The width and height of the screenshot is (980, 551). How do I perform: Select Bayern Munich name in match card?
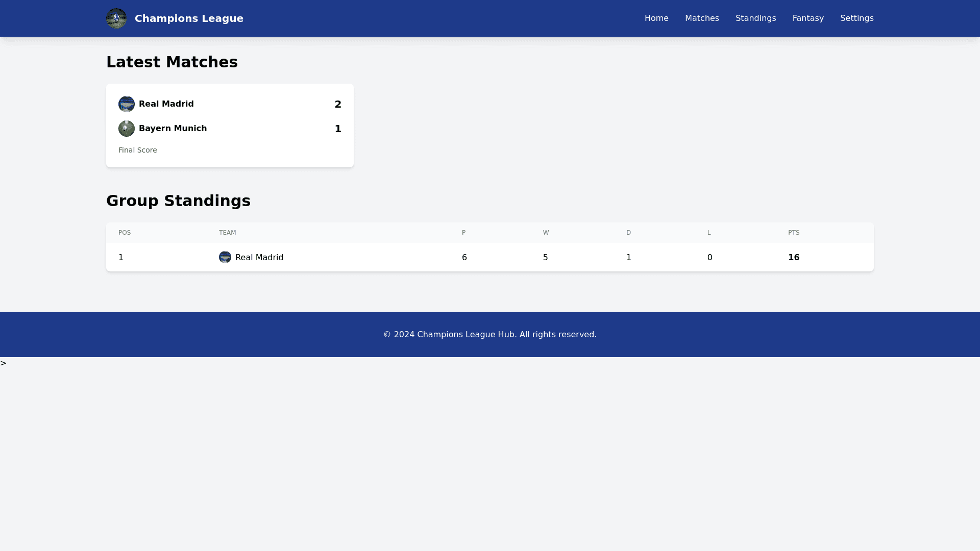[173, 129]
